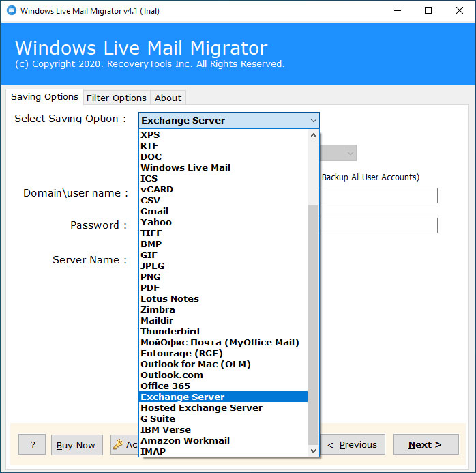Choose Amazon Workmail option

point(224,441)
